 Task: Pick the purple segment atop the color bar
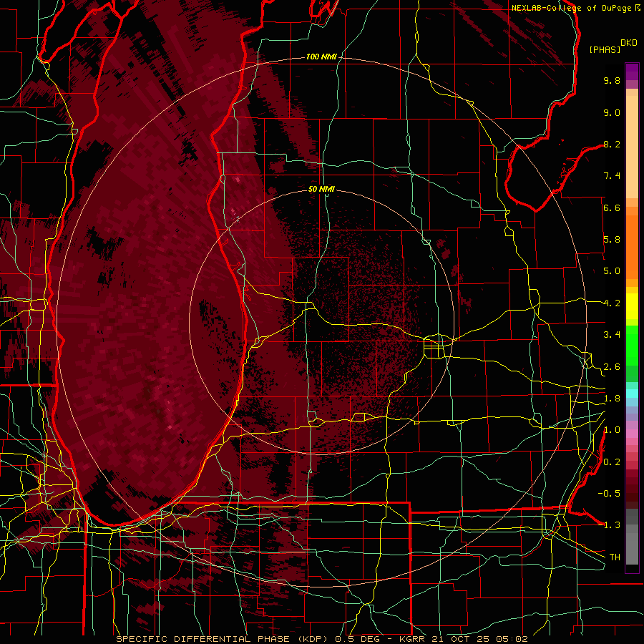(632, 72)
